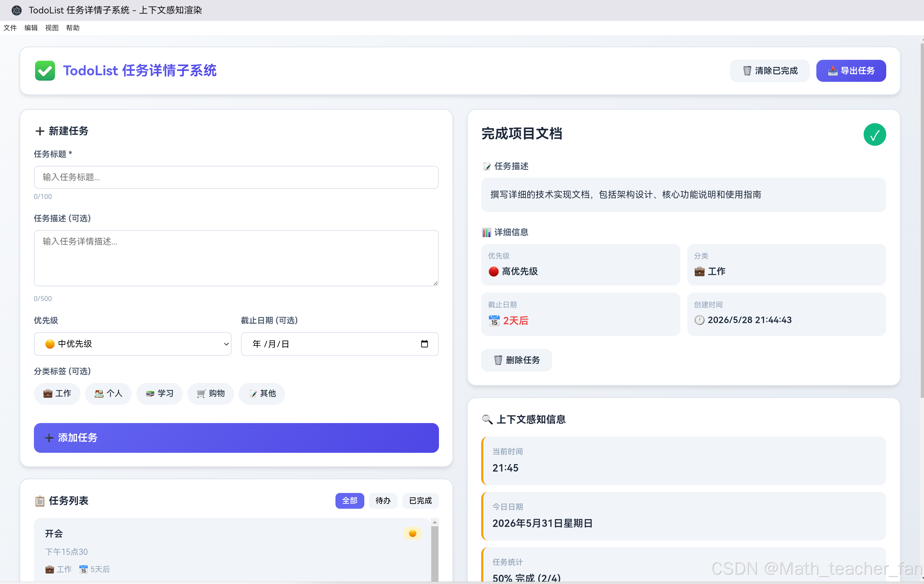Switch task list filter to 已完成
This screenshot has height=584, width=924.
click(420, 501)
